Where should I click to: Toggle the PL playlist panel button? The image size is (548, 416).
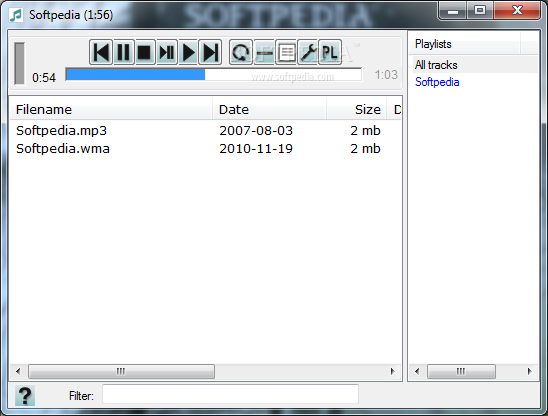click(330, 52)
